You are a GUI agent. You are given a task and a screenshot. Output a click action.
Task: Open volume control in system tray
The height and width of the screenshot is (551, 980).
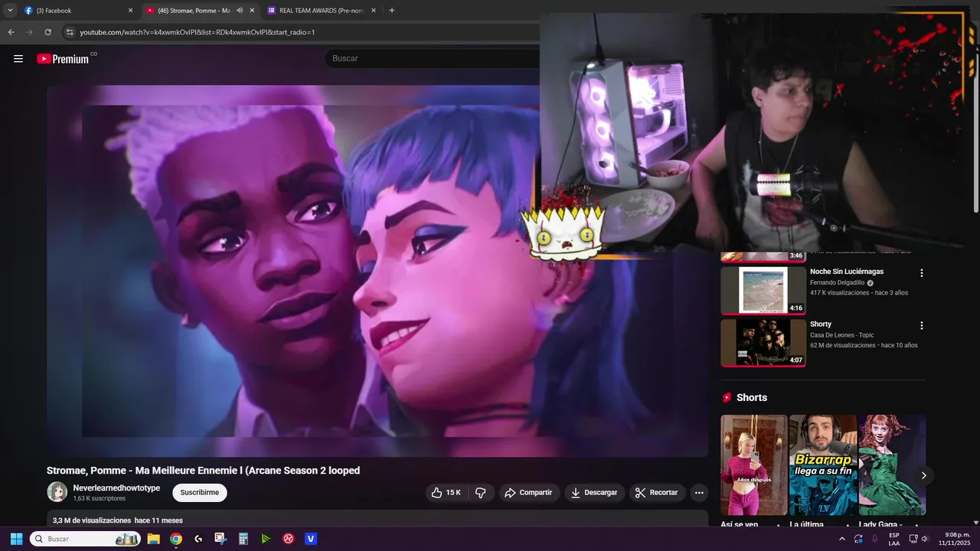tap(925, 539)
